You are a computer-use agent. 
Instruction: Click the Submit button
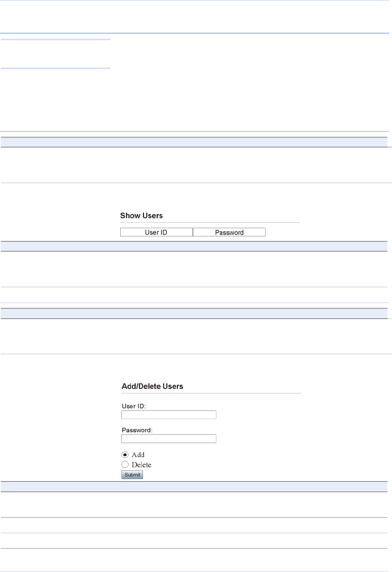132,475
